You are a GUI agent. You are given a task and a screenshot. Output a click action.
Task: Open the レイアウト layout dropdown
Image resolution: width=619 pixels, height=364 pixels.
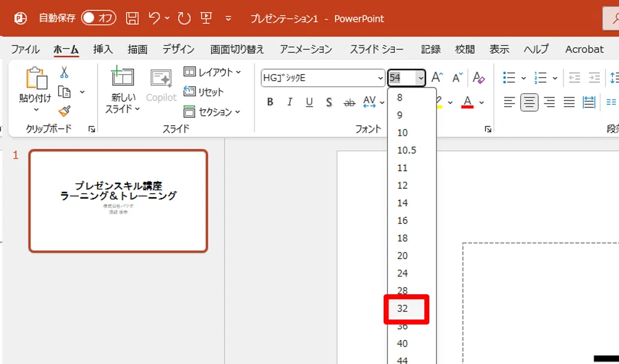click(213, 72)
